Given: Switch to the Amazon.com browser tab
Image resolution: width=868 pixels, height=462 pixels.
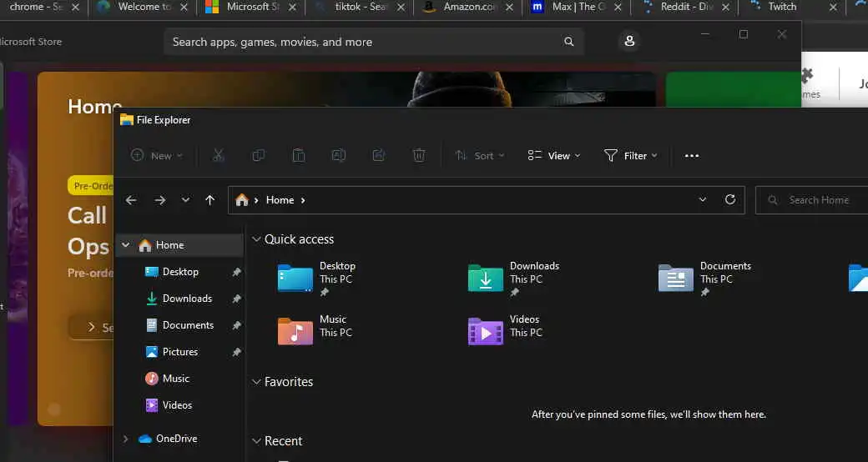Looking at the screenshot, I should tap(467, 8).
